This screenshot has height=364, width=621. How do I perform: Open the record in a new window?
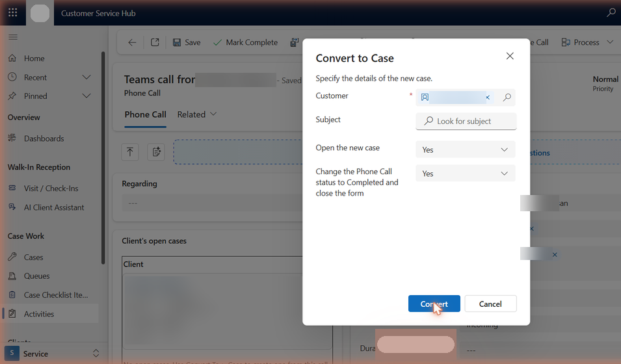coord(155,42)
